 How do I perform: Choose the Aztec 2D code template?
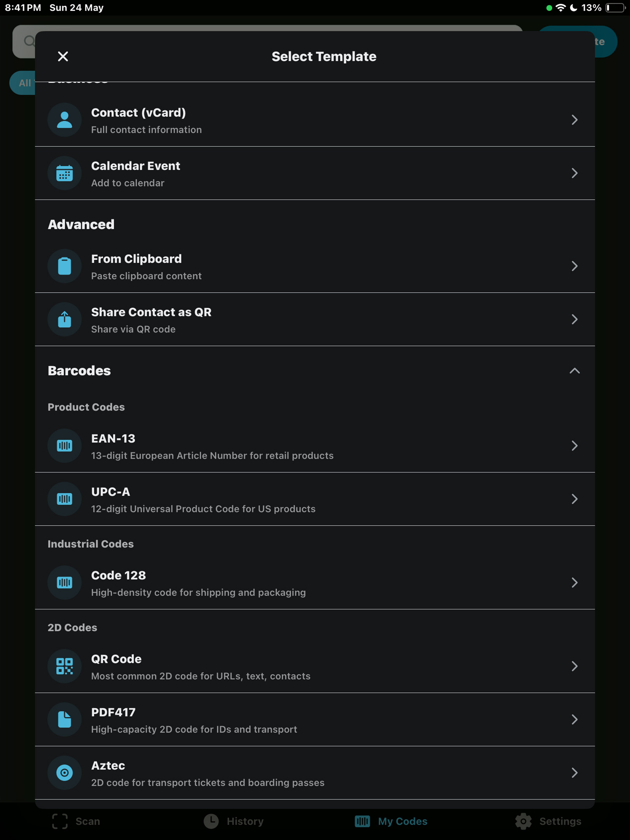pos(315,773)
